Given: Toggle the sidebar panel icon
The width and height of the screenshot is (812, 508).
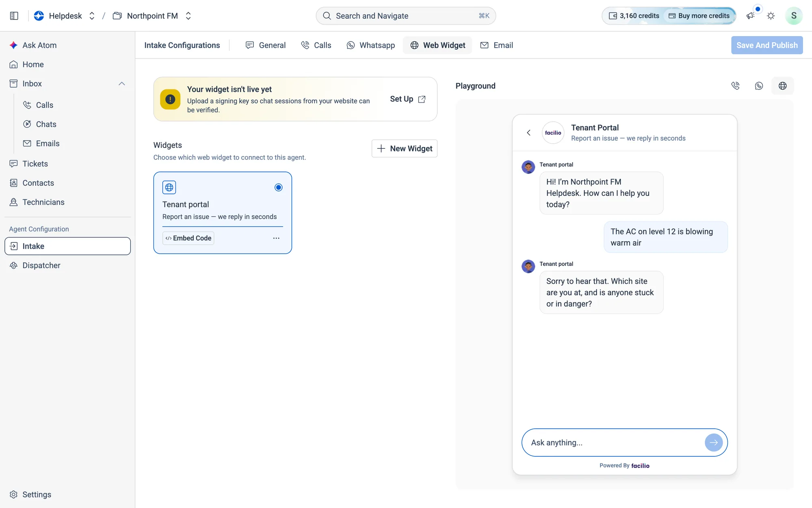Looking at the screenshot, I should click(x=14, y=16).
